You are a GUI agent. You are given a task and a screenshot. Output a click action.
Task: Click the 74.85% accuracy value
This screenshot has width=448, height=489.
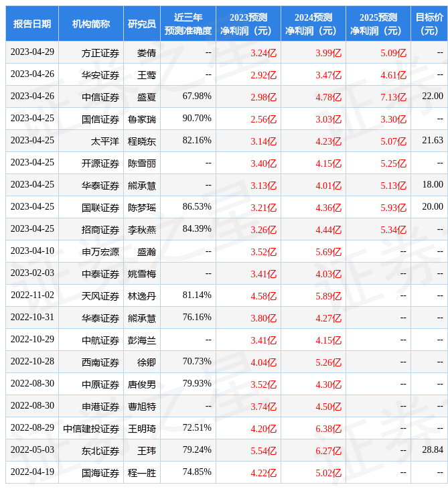[197, 472]
